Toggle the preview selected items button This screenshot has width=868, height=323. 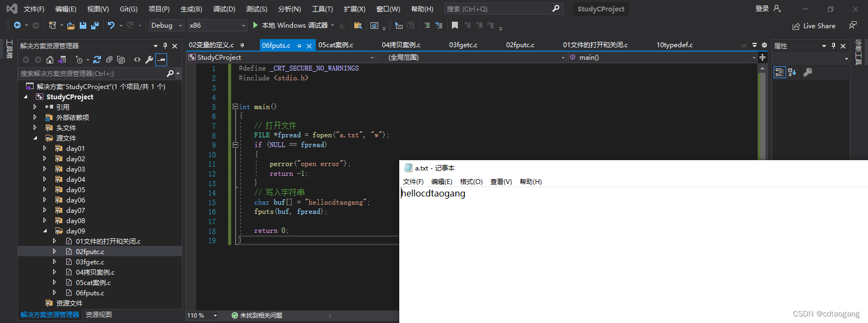[x=161, y=60]
